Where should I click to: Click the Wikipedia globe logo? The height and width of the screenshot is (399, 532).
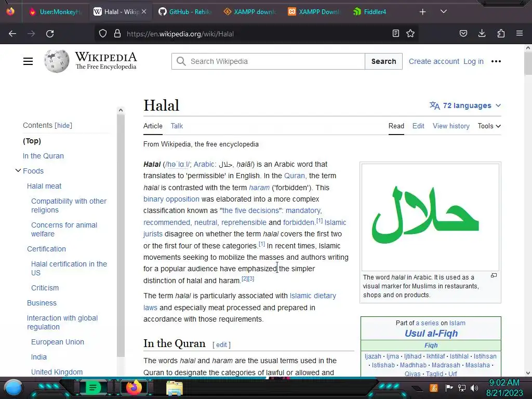coord(56,61)
